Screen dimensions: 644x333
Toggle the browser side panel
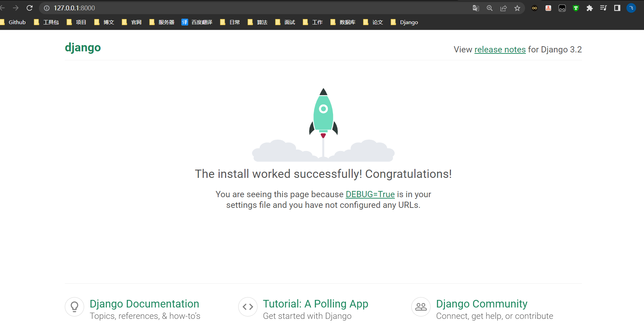point(617,8)
